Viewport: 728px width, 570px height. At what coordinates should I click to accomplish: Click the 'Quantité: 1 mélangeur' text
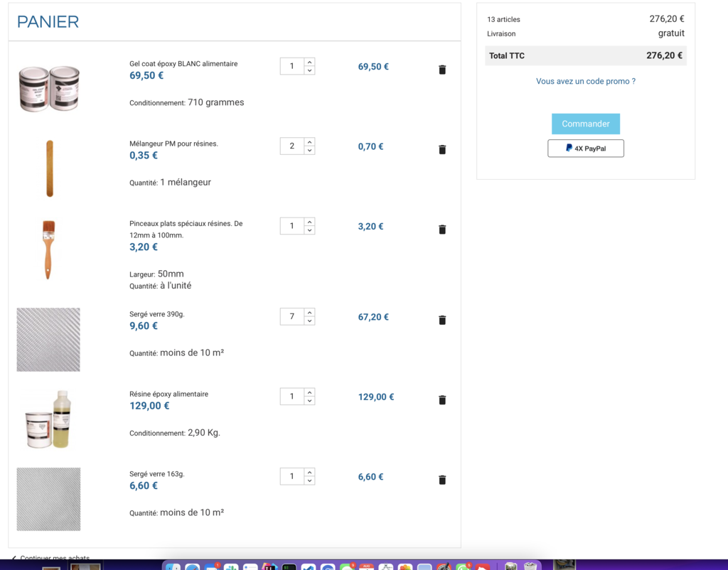(x=170, y=183)
